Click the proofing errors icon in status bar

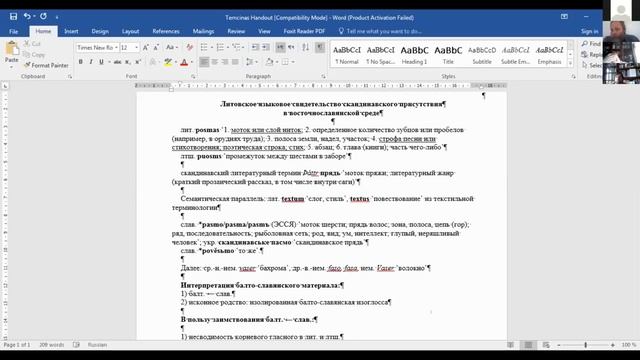(76, 345)
